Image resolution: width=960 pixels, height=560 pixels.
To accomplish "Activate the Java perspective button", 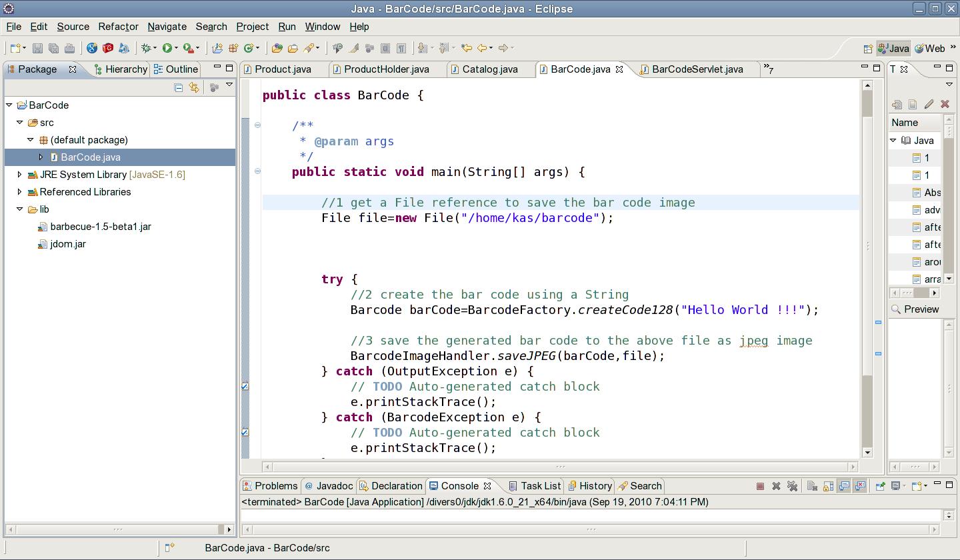I will click(x=894, y=47).
